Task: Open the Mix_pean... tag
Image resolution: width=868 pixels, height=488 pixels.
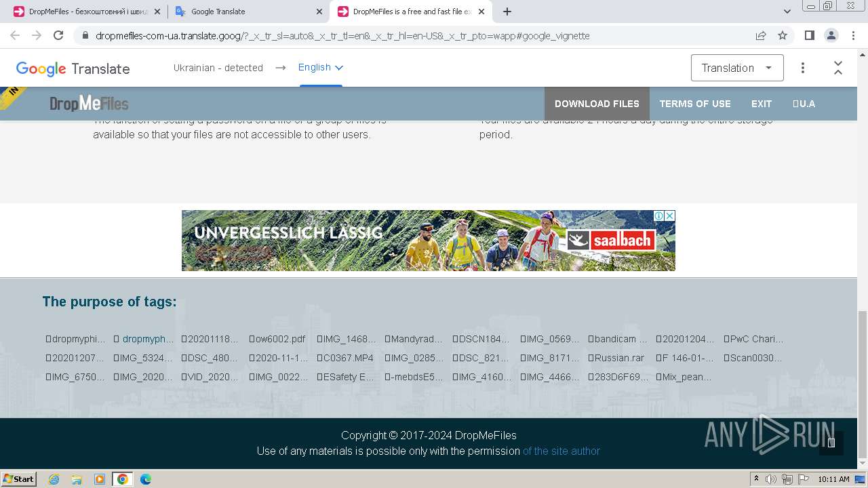Action: click(x=684, y=377)
